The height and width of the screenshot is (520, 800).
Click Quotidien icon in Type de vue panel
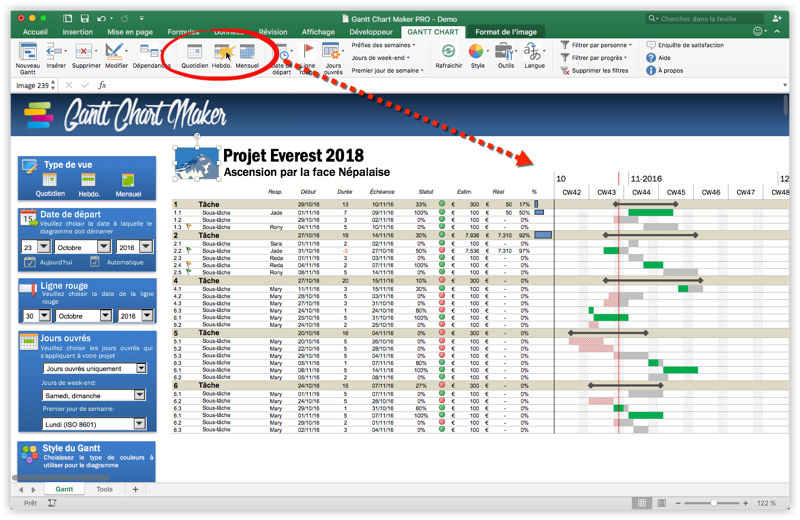point(49,180)
